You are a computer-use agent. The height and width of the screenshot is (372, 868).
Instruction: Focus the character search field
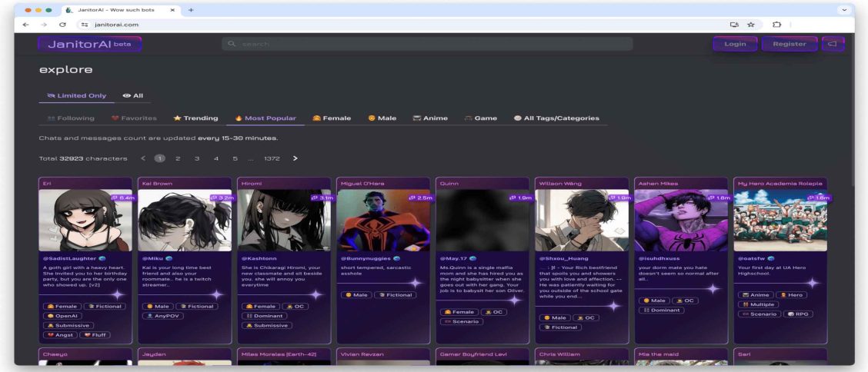coord(427,44)
